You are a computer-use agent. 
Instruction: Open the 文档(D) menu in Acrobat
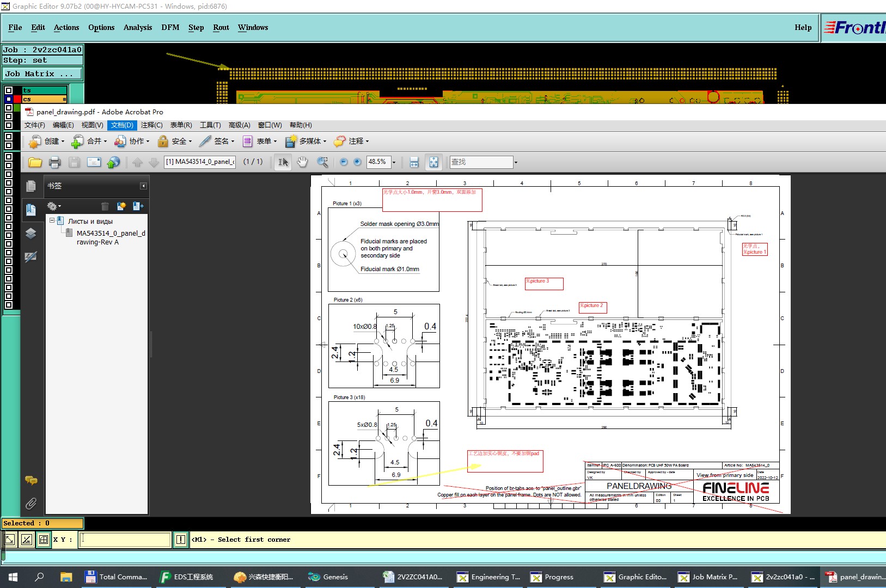click(122, 125)
